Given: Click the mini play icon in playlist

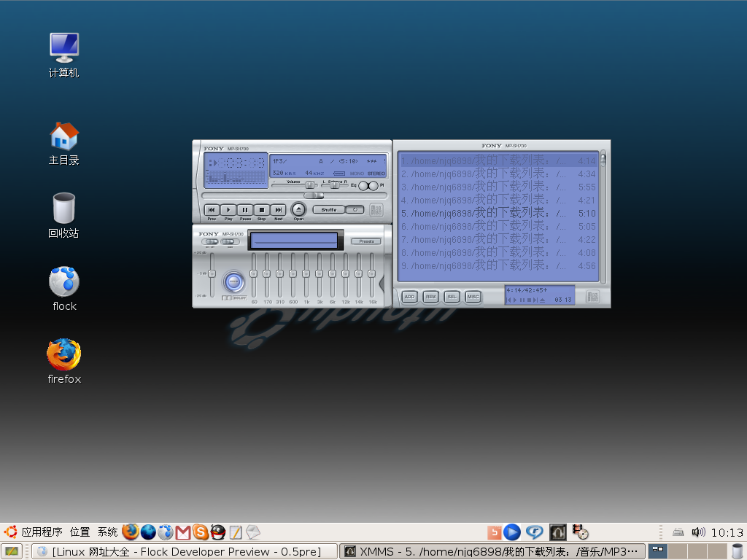Looking at the screenshot, I should tap(515, 300).
